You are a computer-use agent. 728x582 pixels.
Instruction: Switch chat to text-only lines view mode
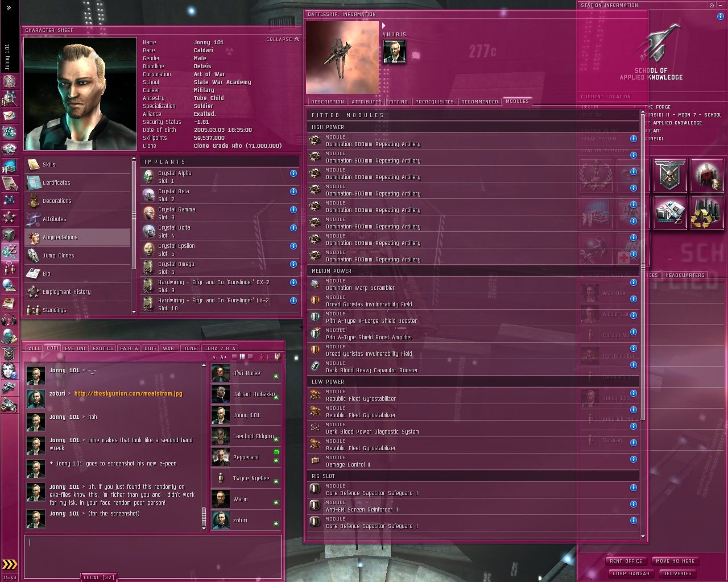click(234, 357)
